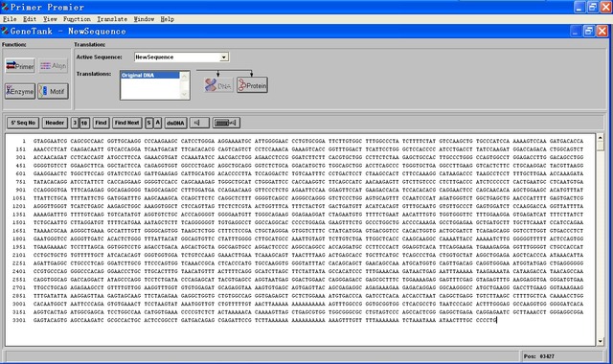Click the DNA translation icon

click(218, 85)
